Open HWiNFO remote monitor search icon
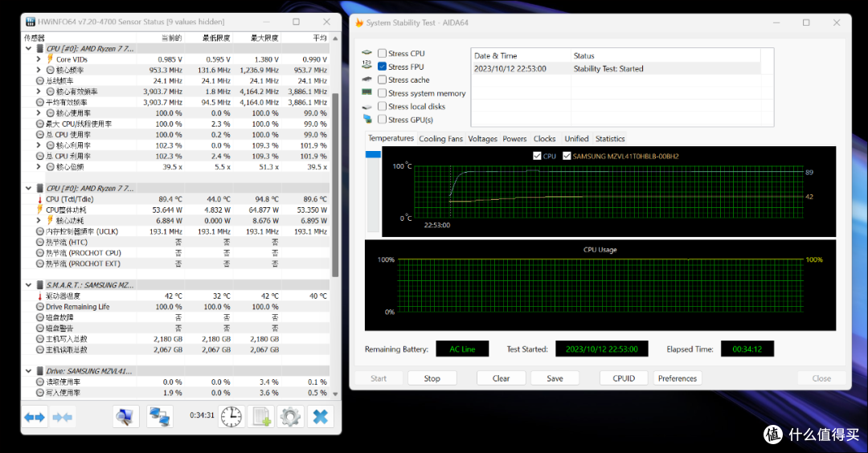 tap(125, 417)
